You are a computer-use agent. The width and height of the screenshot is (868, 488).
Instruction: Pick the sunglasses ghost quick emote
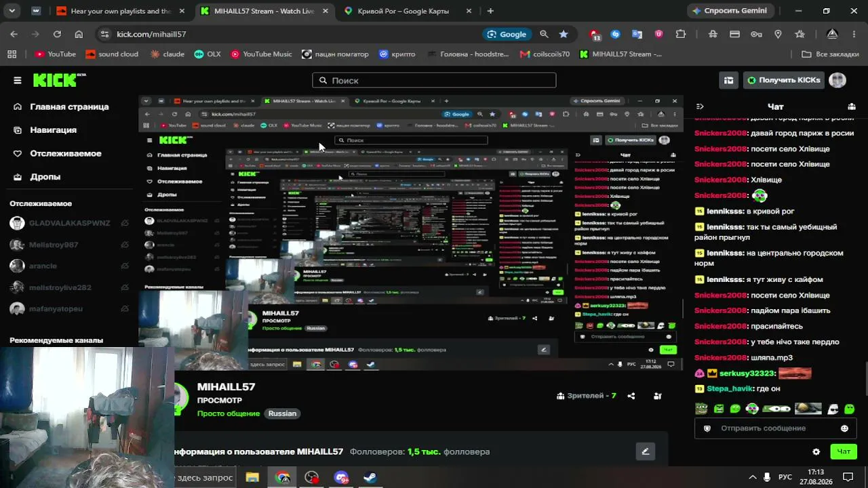[833, 409]
